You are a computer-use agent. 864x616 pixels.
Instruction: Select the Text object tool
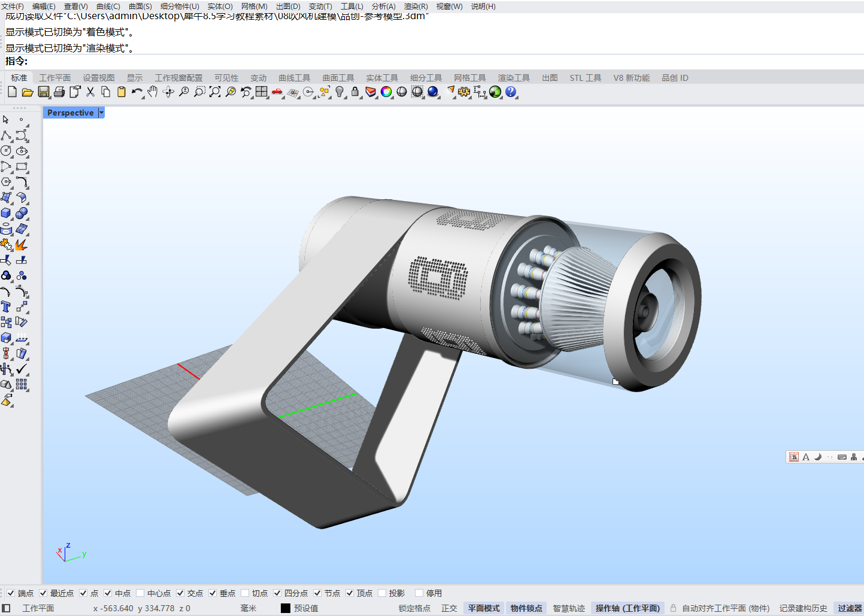click(6, 307)
